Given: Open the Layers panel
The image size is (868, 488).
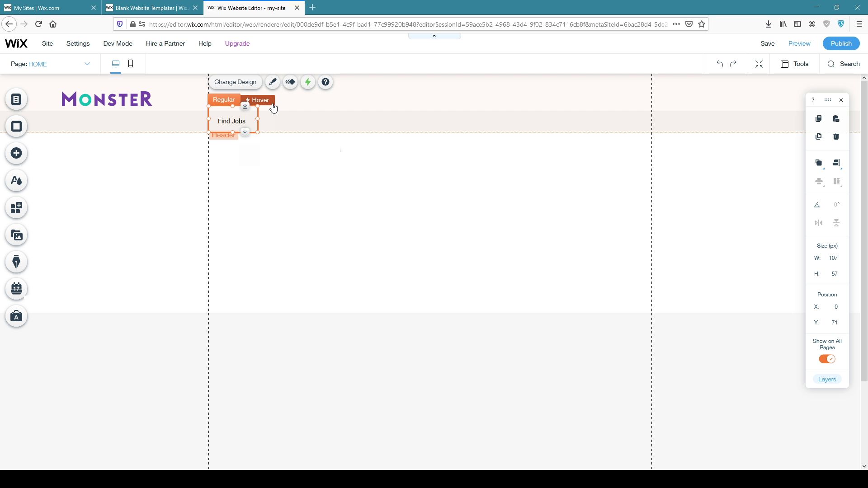Looking at the screenshot, I should 827,379.
